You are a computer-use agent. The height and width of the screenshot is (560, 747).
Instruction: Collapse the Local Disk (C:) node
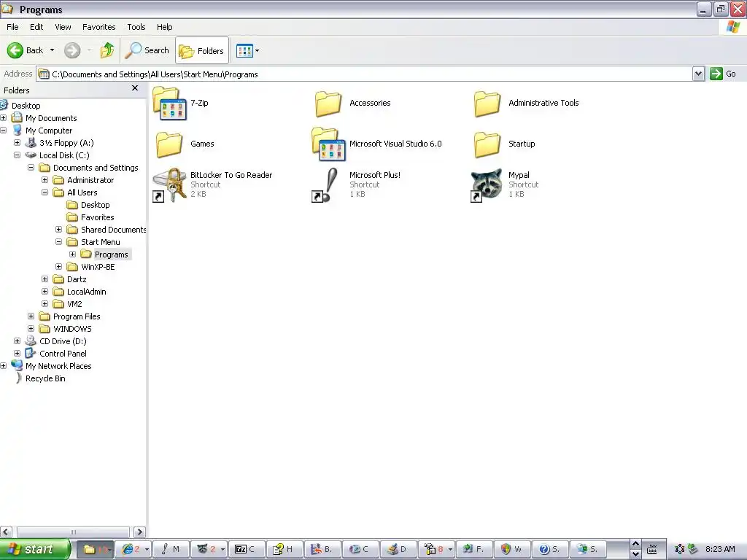coord(18,155)
